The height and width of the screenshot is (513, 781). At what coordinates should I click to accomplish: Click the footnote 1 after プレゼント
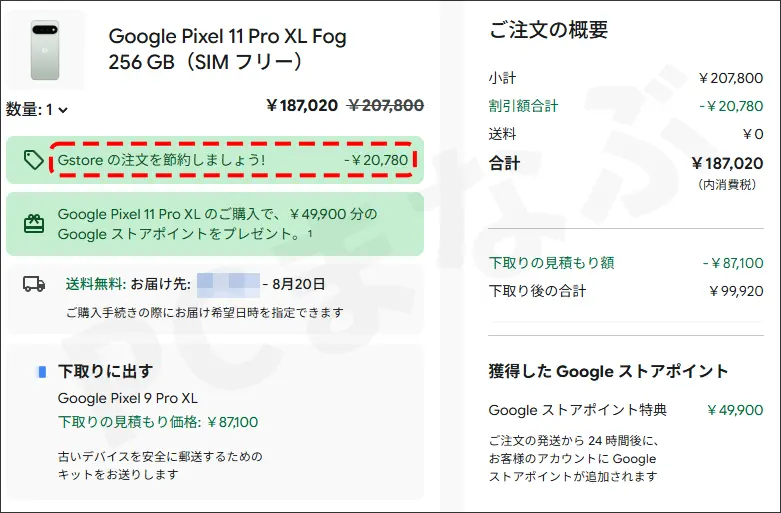[310, 232]
